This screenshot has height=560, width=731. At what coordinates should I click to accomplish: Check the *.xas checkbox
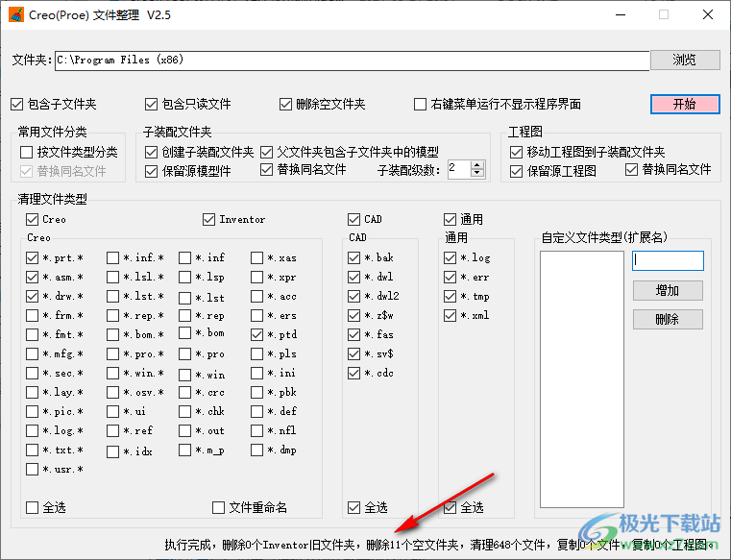click(256, 257)
